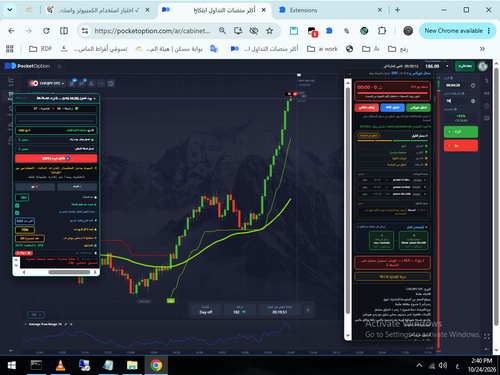
Task: Click the crossed-out eye icon in address bar
Action: (x=254, y=31)
